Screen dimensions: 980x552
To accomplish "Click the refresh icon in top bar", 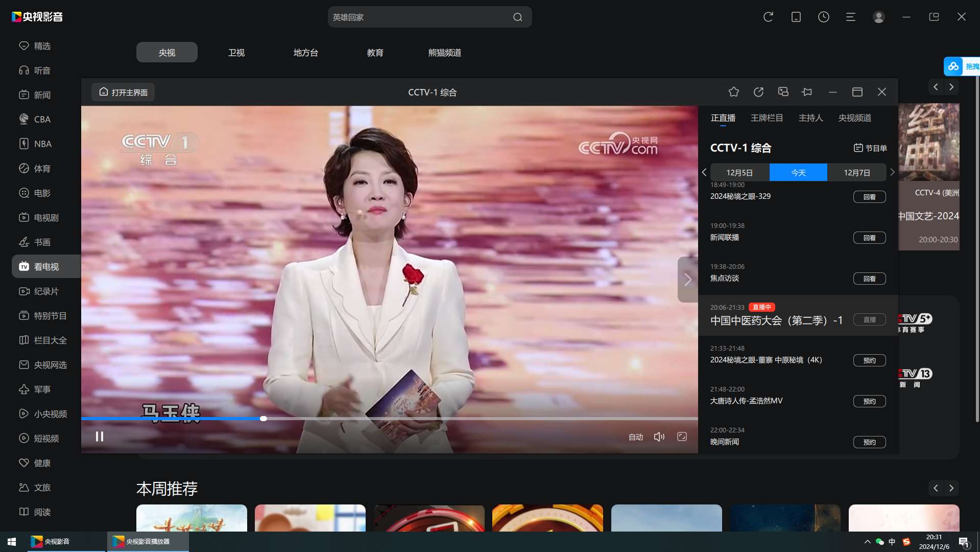I will 768,17.
